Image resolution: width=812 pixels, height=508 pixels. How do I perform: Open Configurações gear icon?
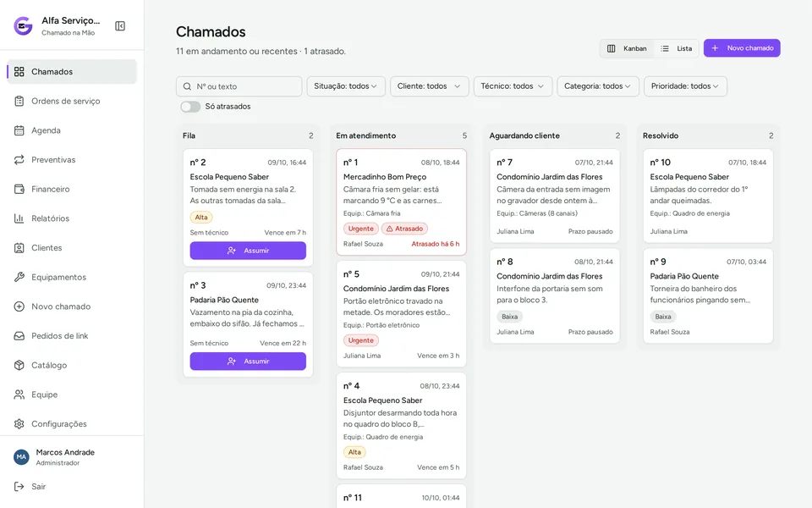19,424
